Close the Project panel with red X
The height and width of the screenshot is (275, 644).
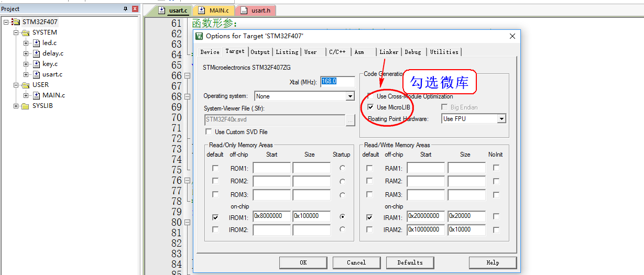point(135,9)
